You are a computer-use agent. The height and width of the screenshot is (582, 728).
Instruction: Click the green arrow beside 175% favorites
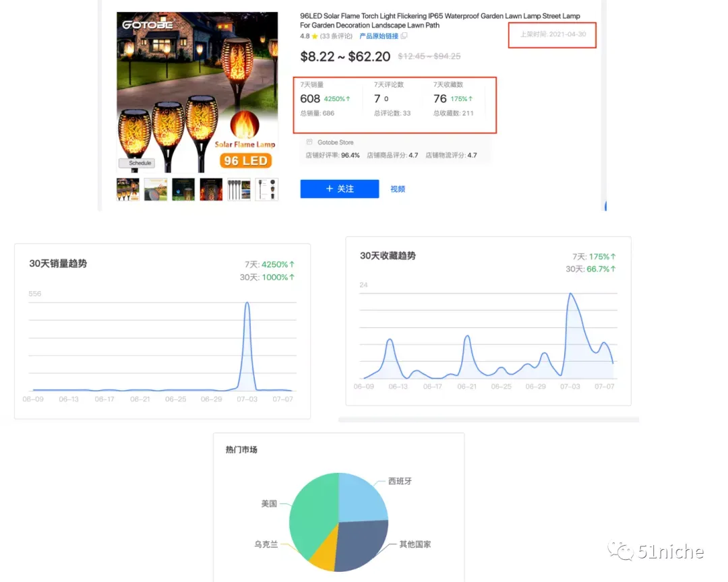click(471, 99)
